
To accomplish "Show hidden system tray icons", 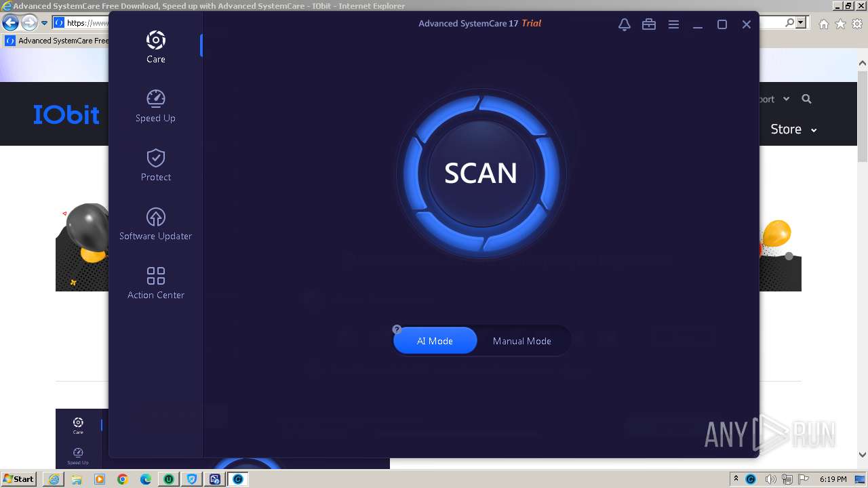I will (736, 479).
